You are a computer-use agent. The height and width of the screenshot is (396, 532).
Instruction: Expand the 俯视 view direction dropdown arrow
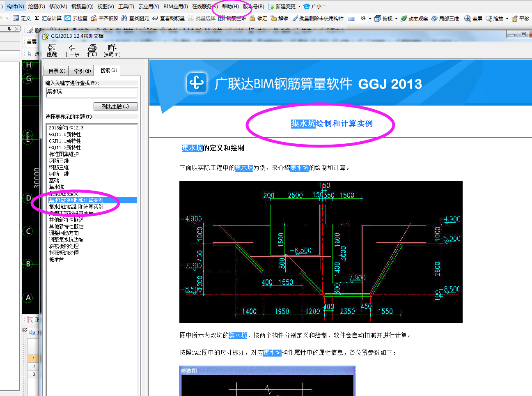[396, 18]
